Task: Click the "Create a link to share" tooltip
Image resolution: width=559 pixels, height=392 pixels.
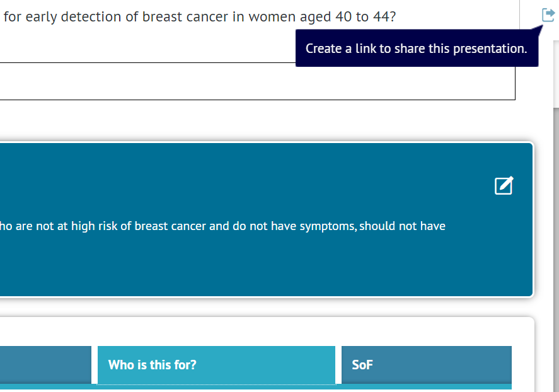Action: 416,49
